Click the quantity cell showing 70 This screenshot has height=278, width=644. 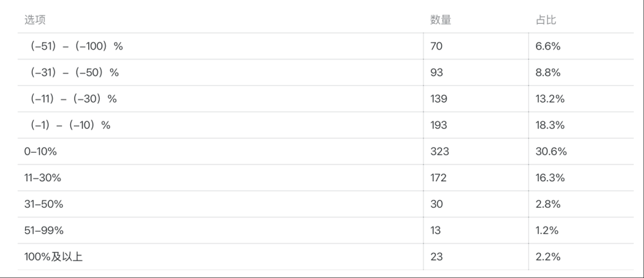(437, 46)
